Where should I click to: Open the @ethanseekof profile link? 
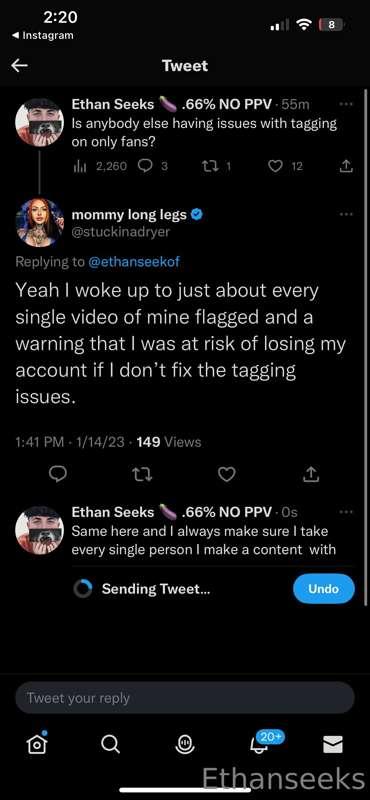point(134,262)
